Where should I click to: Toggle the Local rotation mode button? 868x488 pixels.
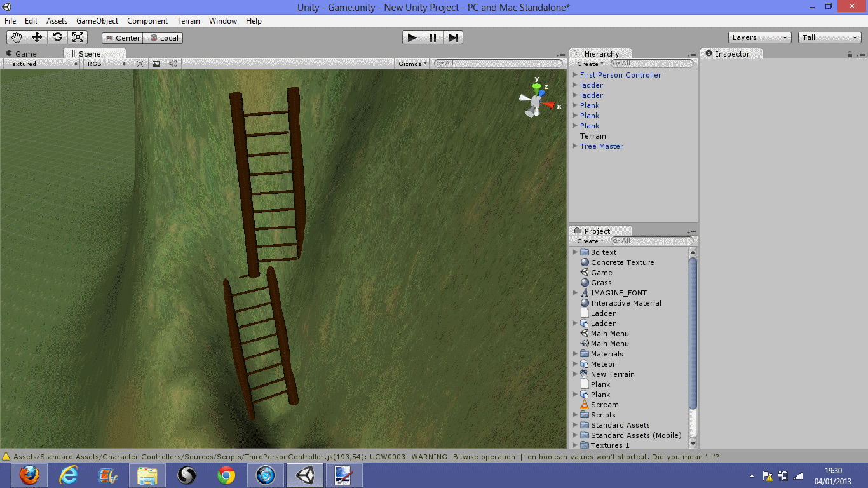(x=163, y=38)
